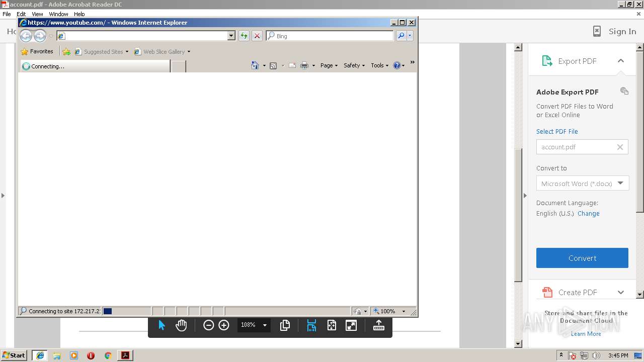
Task: Open Windows Explorer folder in taskbar
Action: [x=57, y=355]
